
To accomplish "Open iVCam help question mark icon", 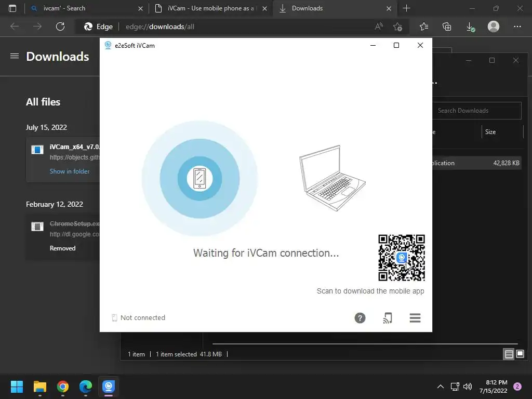I will [360, 318].
